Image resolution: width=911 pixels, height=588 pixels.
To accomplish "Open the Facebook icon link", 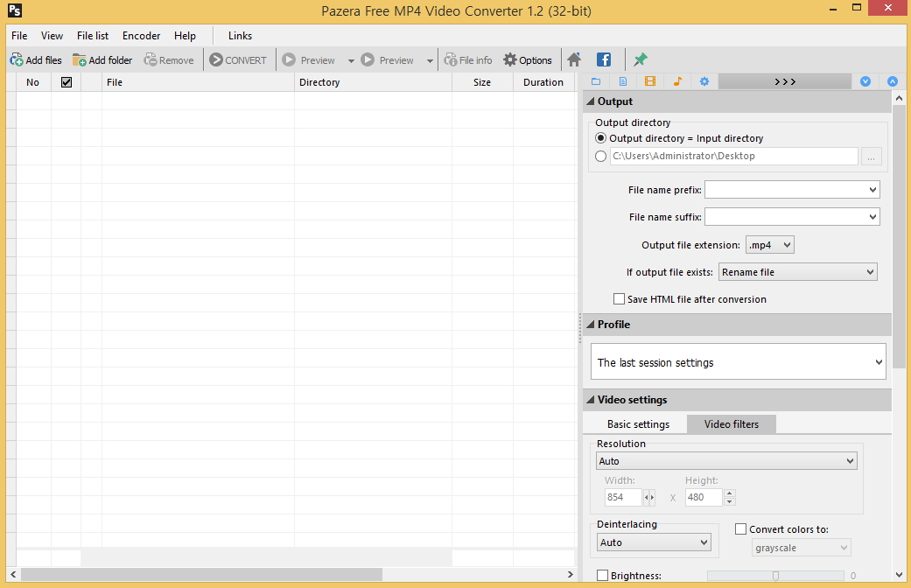I will [x=604, y=60].
